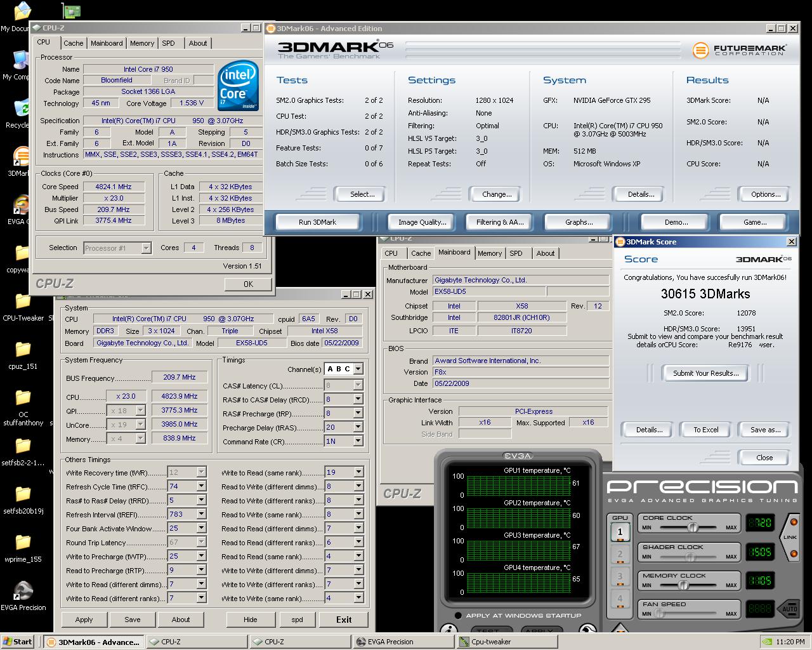Open the setfsb2-2-1 desktop folder
This screenshot has height=650, width=812.
pyautogui.click(x=23, y=446)
